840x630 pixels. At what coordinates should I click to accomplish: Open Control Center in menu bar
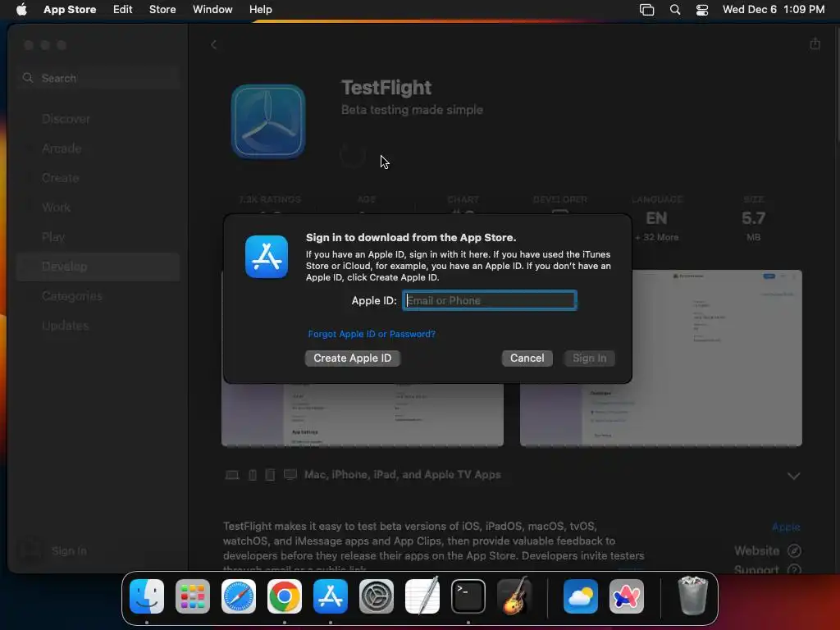point(702,10)
